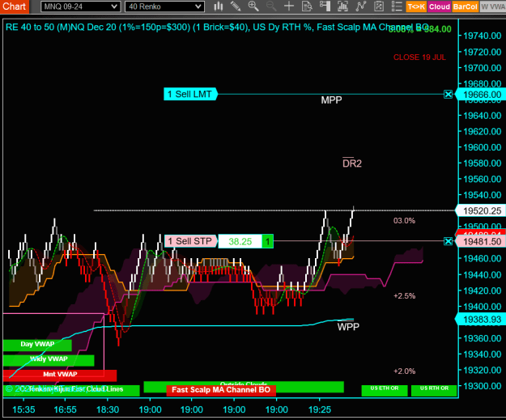Toggle the Cloud magenta button

(x=440, y=6)
